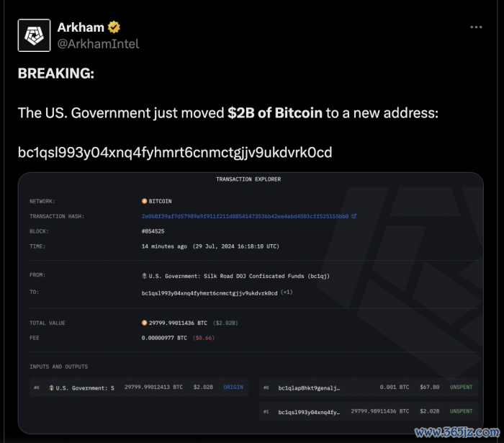Viewport: 504px width, 443px height.
Task: Open the U.S. Government Silk Road DOJ entity
Action: (x=239, y=276)
